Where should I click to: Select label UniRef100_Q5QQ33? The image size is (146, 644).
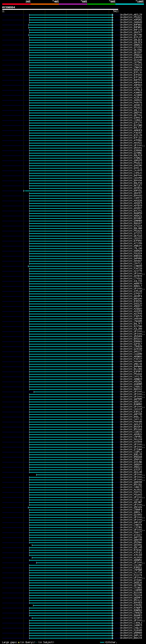(x=131, y=55)
